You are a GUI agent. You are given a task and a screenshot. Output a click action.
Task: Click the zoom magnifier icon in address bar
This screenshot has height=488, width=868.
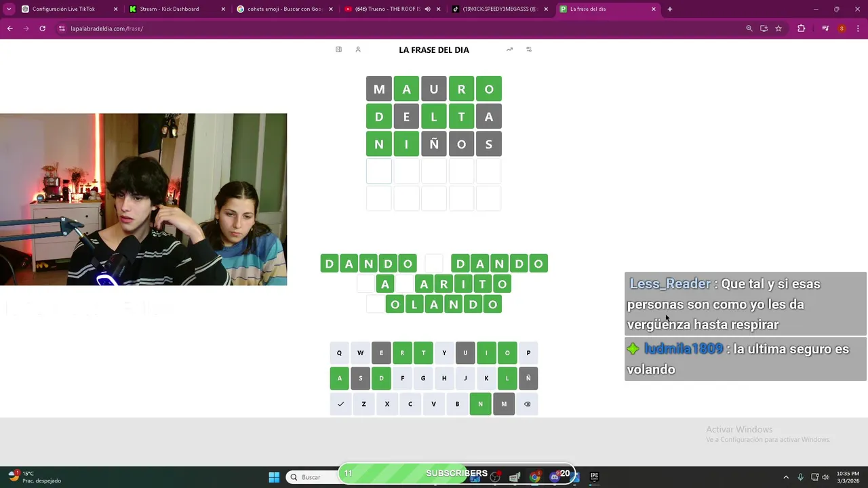pyautogui.click(x=749, y=28)
